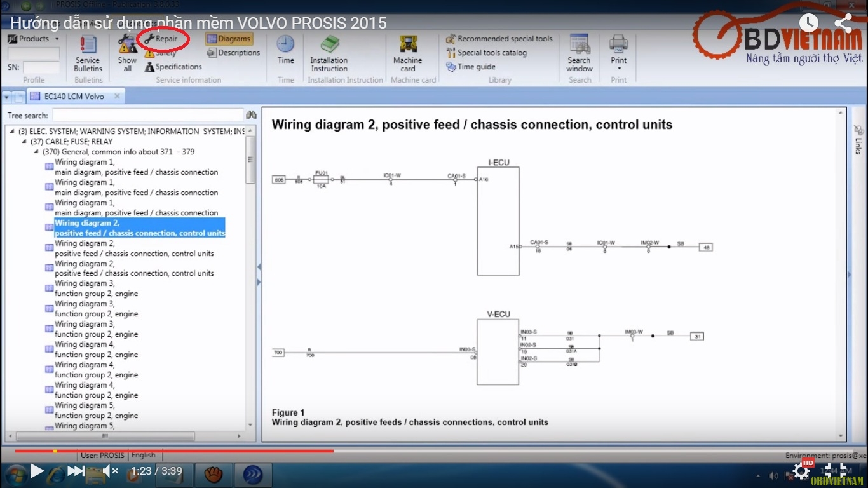
Task: Open the Products dropdown
Action: click(x=33, y=39)
